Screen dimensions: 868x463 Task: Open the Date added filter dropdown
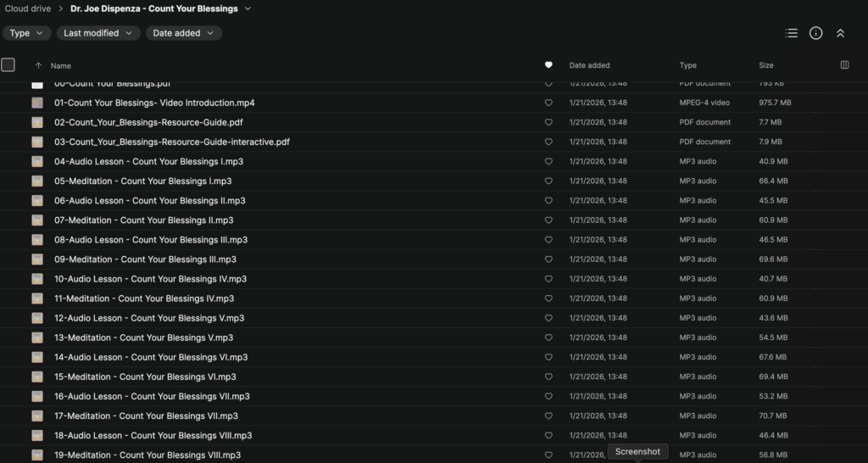pyautogui.click(x=183, y=33)
